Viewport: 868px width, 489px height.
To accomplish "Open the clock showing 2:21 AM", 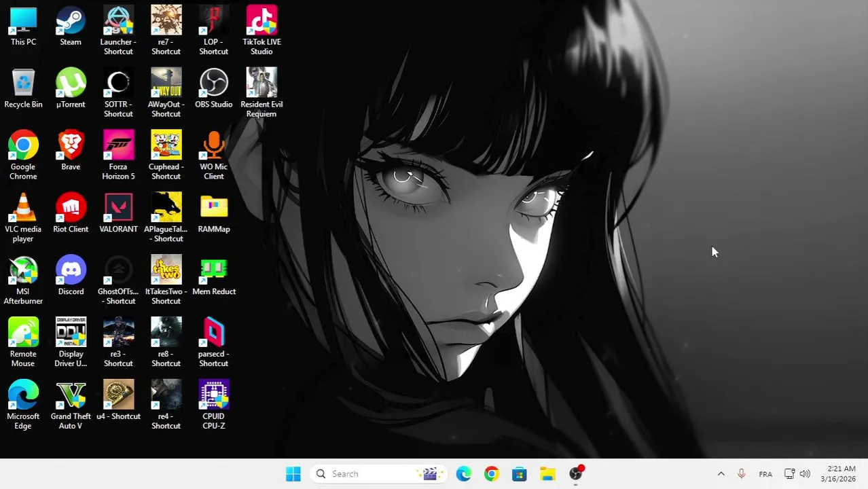I will coord(838,474).
